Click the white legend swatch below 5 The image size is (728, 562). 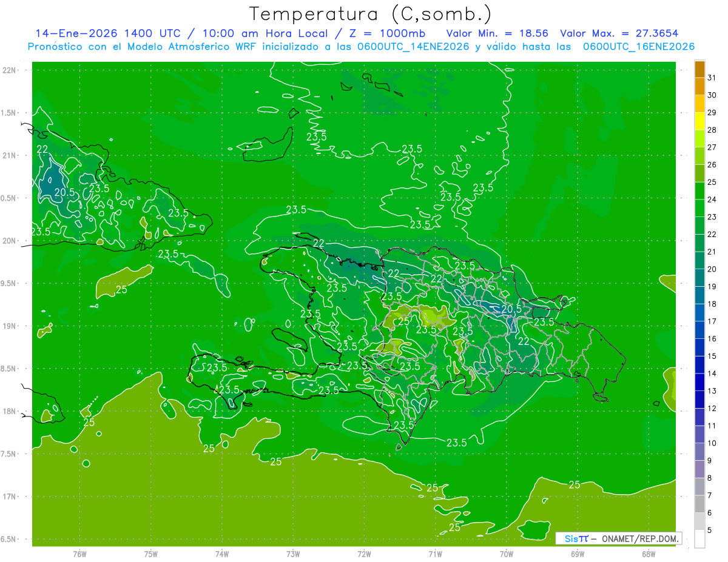[699, 539]
